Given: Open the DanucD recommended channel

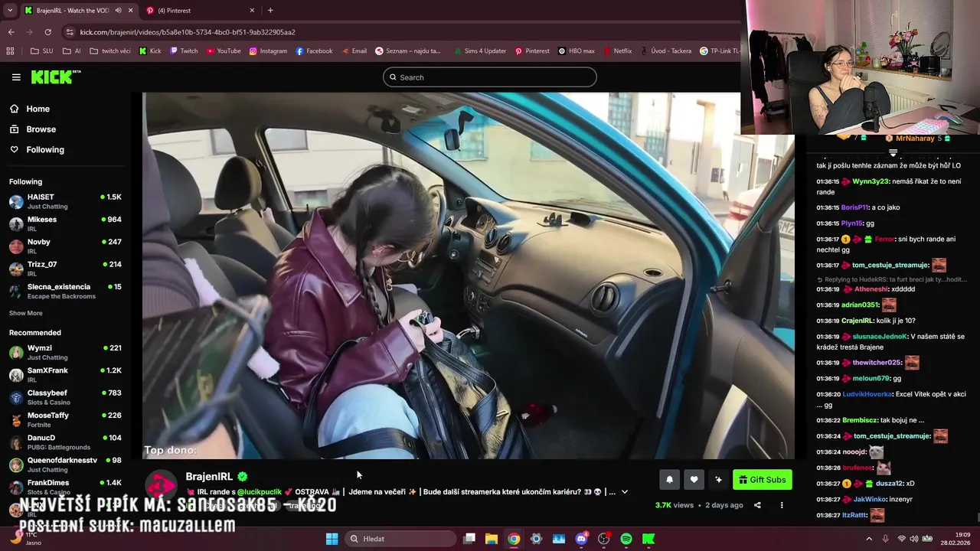Looking at the screenshot, I should (x=65, y=442).
